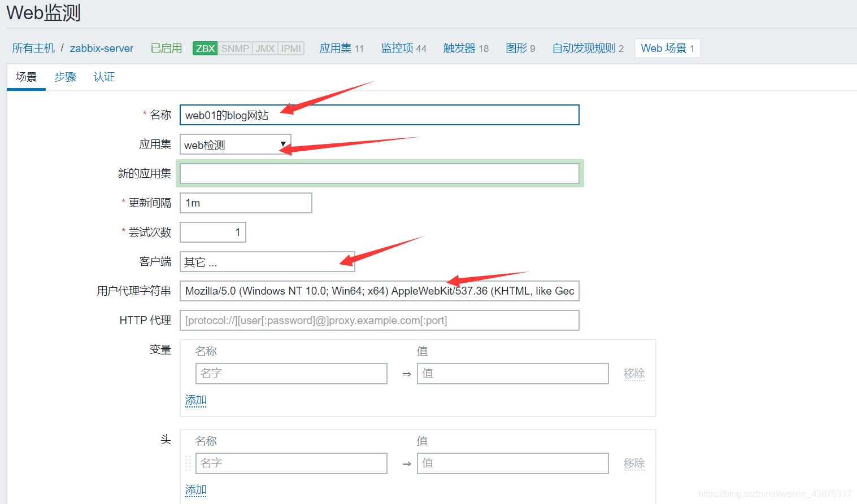Switch to the 认证 tab
This screenshot has width=857, height=504.
104,77
